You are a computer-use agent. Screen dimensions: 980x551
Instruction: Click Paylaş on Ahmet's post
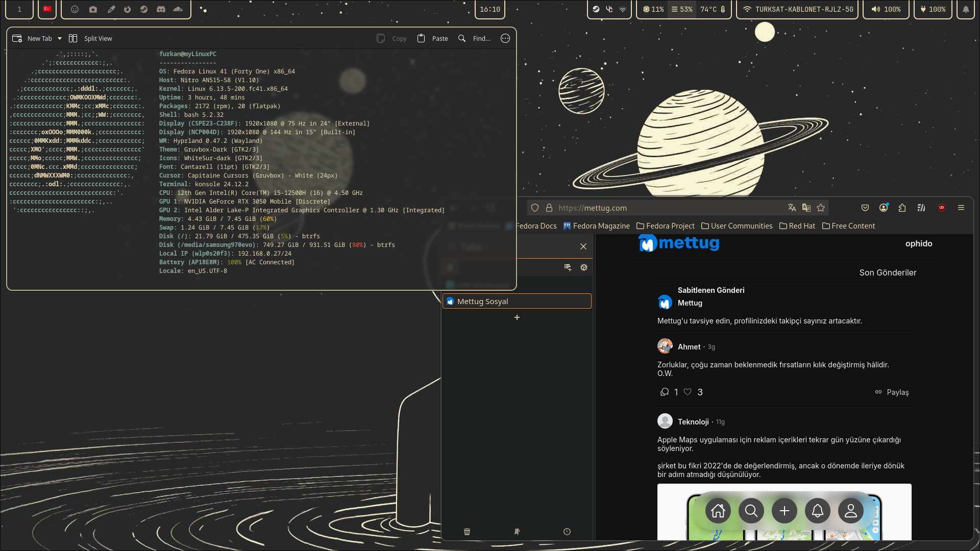(892, 392)
